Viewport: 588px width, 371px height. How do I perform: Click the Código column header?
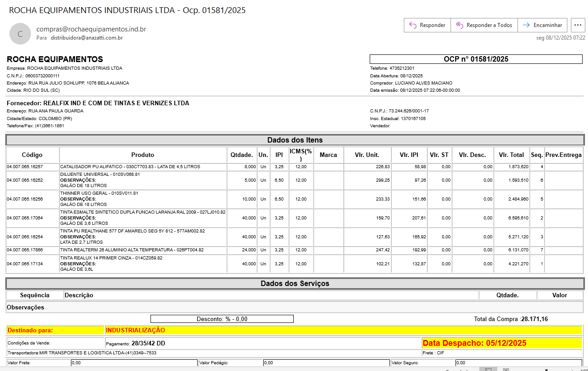pos(32,155)
